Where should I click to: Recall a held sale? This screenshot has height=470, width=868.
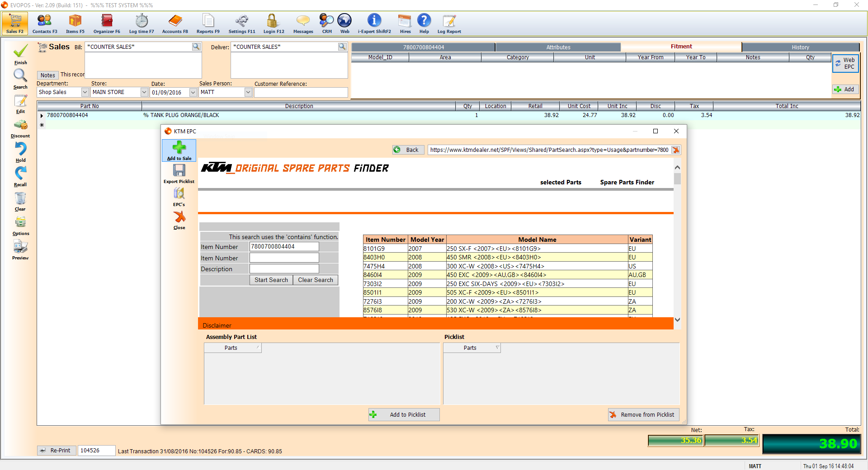point(20,177)
